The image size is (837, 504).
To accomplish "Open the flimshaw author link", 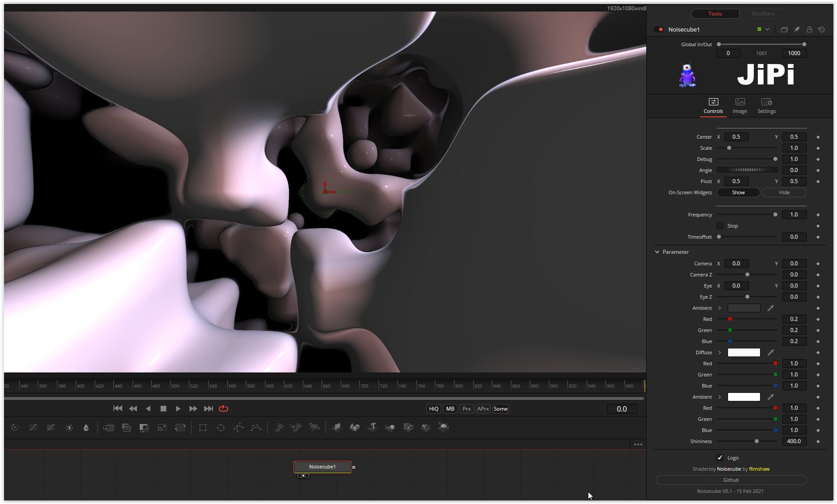I will click(759, 469).
